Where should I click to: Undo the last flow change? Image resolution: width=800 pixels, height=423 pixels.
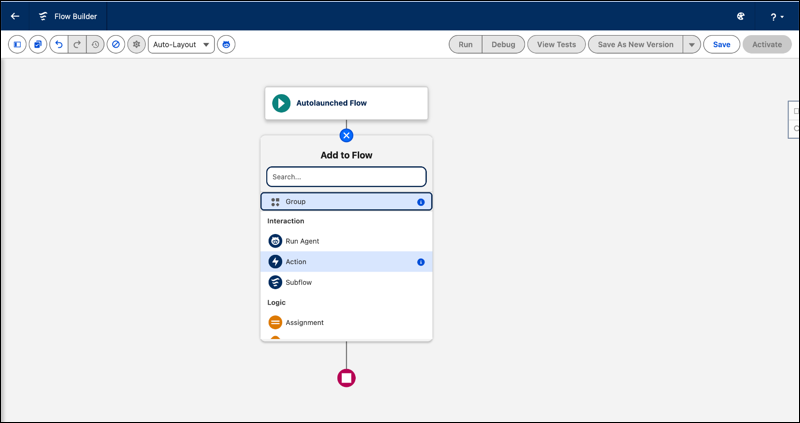59,44
